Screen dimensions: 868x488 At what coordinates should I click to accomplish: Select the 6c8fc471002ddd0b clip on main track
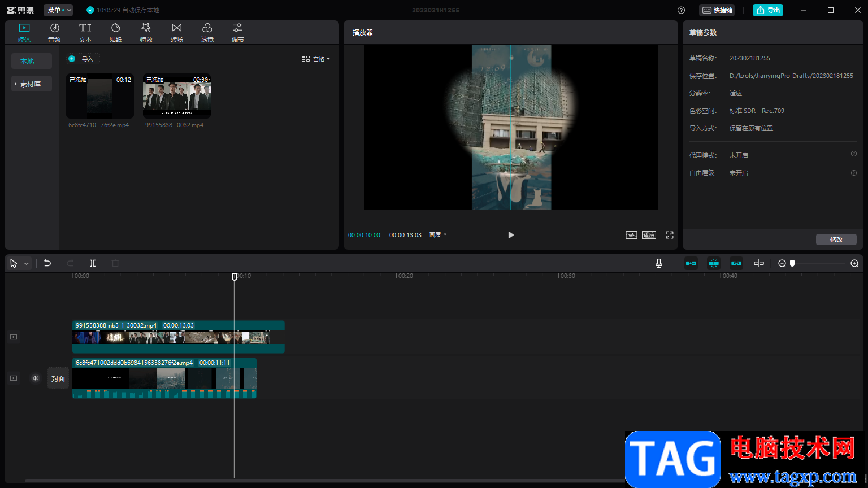pyautogui.click(x=164, y=378)
